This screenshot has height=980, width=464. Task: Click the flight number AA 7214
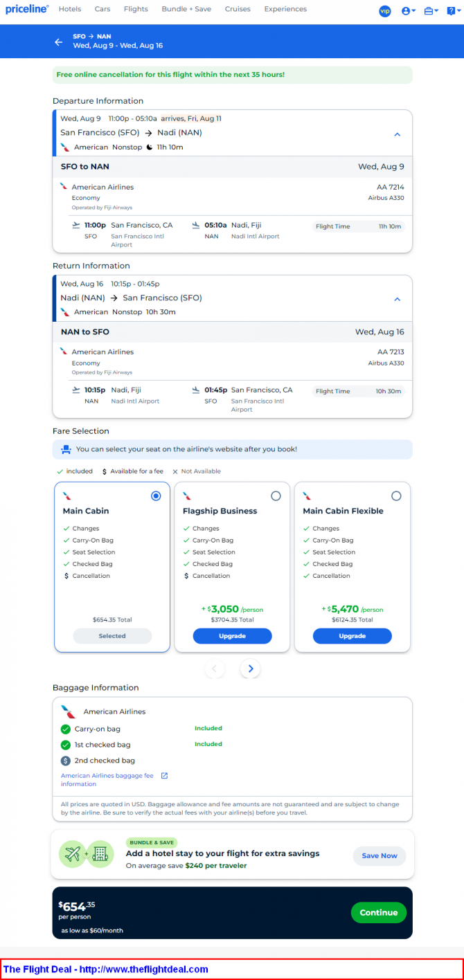click(x=390, y=187)
